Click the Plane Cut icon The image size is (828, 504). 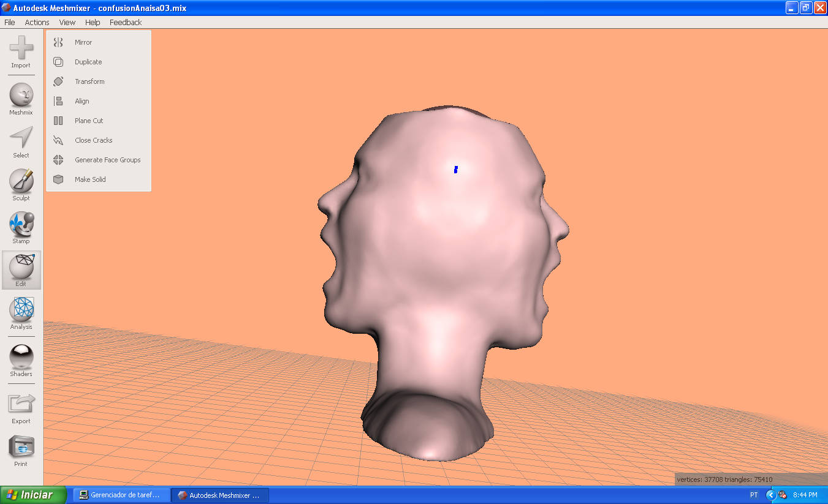click(58, 121)
